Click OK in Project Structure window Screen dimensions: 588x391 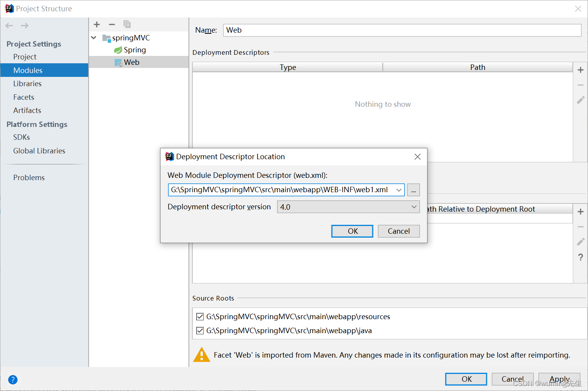click(466, 379)
